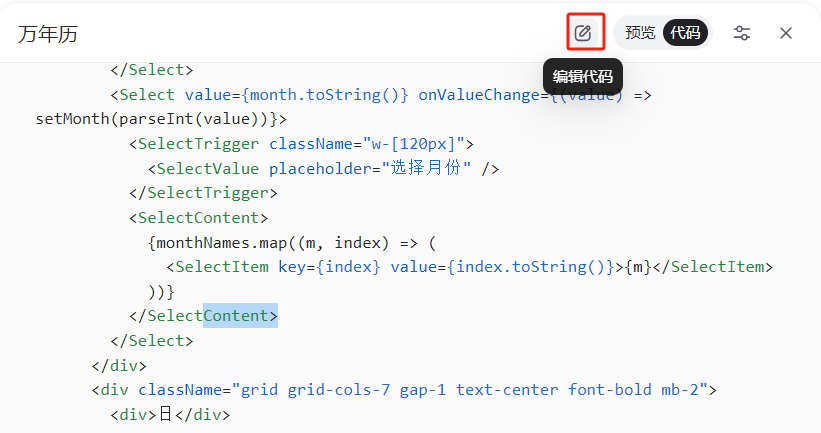
Task: Click the SelectItem key={index} line
Action: pyautogui.click(x=470, y=267)
